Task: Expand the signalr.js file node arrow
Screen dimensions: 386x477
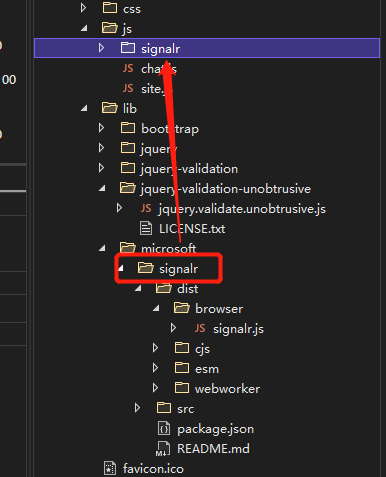Action: [x=173, y=328]
